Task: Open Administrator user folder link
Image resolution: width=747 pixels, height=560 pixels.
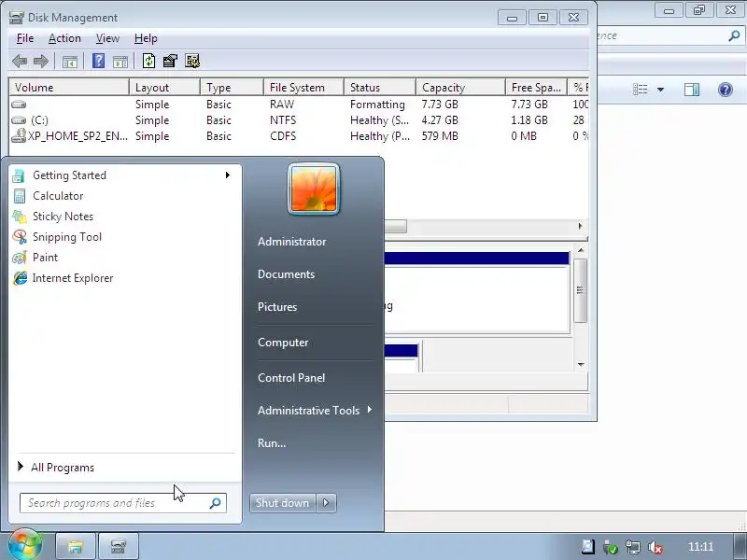Action: pos(292,242)
